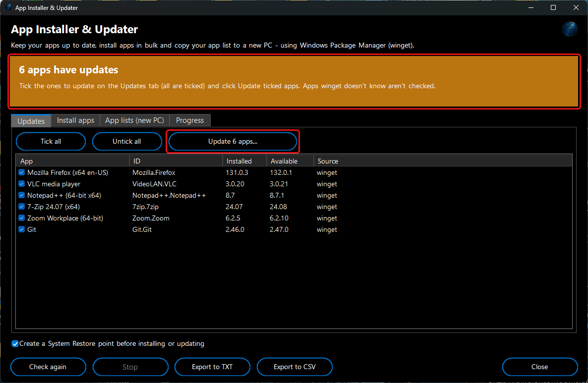Select the 7zip.7zip ID cell
The width and height of the screenshot is (588, 383).
145,207
